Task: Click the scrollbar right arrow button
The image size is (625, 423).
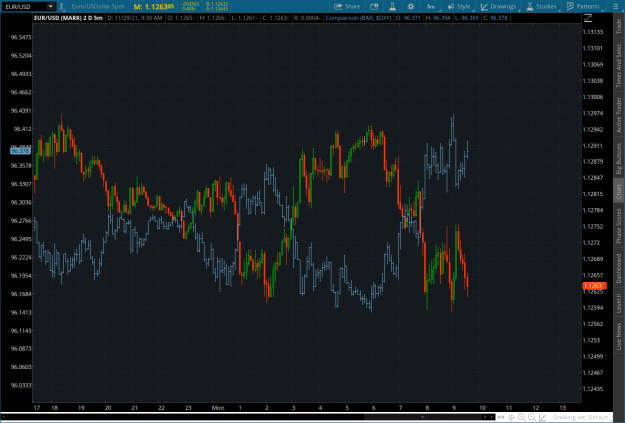Action: [x=491, y=417]
